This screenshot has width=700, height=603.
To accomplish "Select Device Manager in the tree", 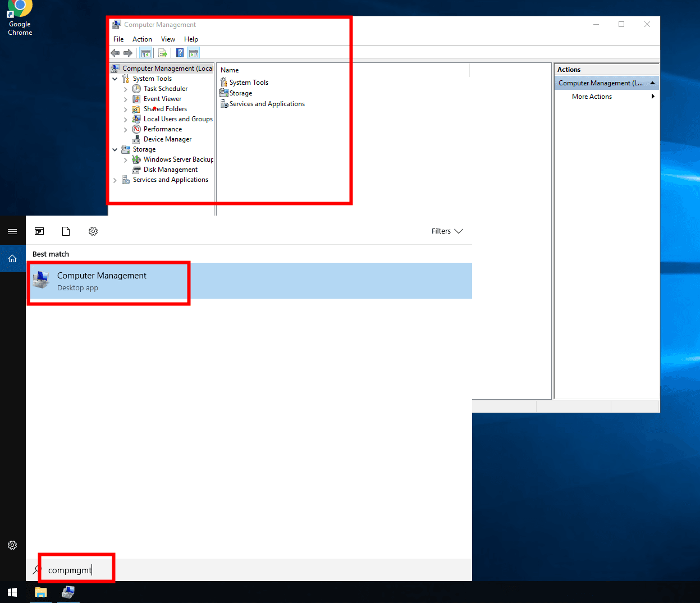I will (167, 139).
